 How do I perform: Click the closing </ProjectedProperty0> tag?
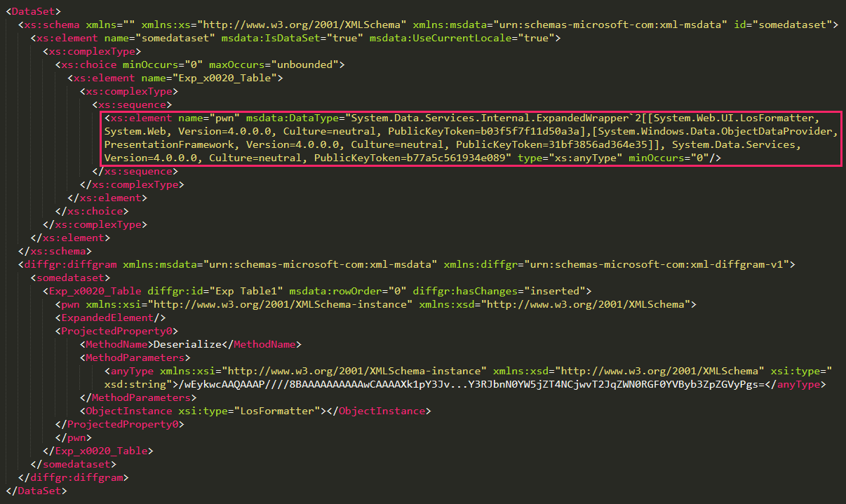point(120,424)
